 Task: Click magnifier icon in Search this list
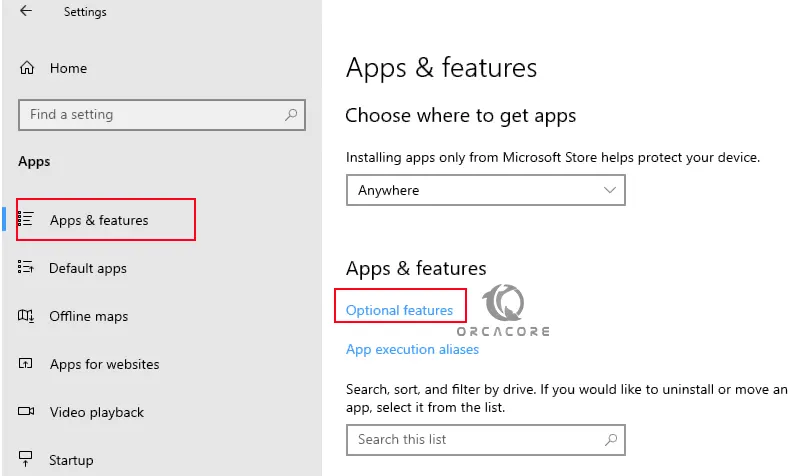tap(611, 439)
